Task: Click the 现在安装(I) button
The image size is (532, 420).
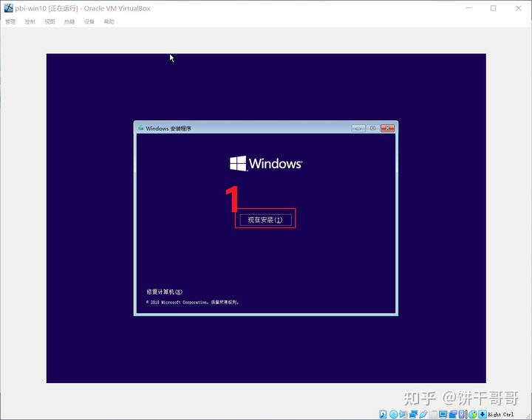Action: (265, 220)
